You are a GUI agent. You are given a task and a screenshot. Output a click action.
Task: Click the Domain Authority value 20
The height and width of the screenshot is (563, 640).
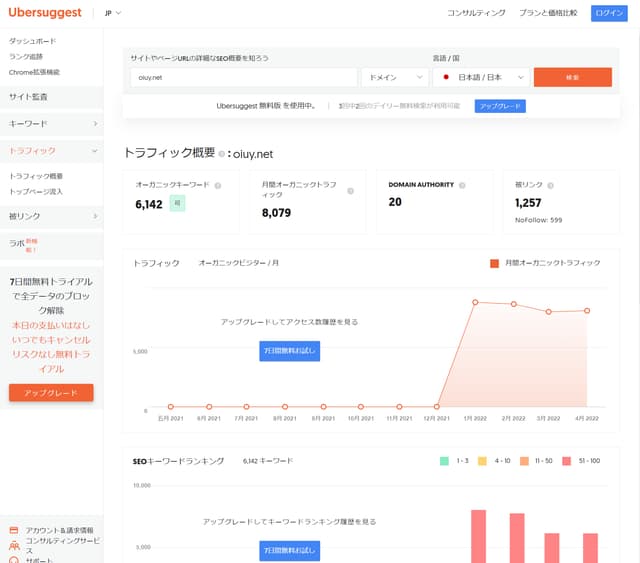pyautogui.click(x=395, y=202)
